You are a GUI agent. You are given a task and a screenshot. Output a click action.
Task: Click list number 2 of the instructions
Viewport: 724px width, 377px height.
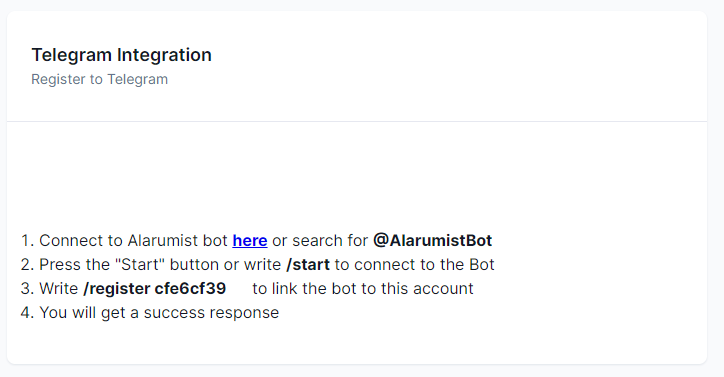[27, 265]
